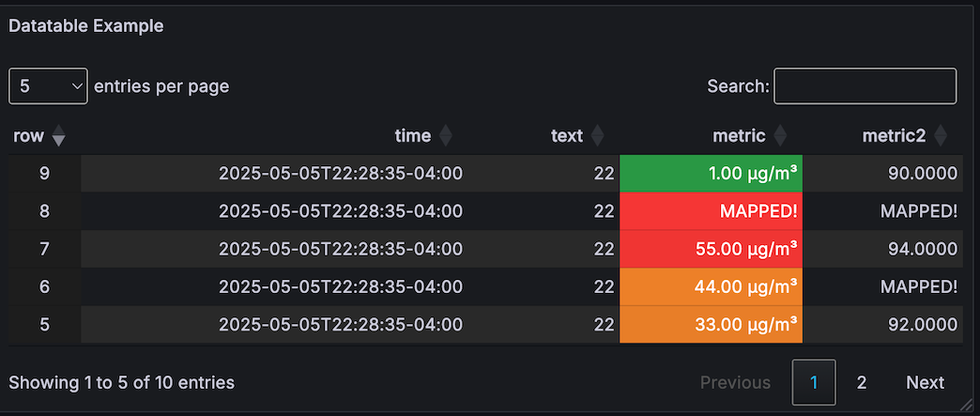Click the orange 44.00 µg/m³ cell
This screenshot has height=416, width=980.
pos(711,286)
